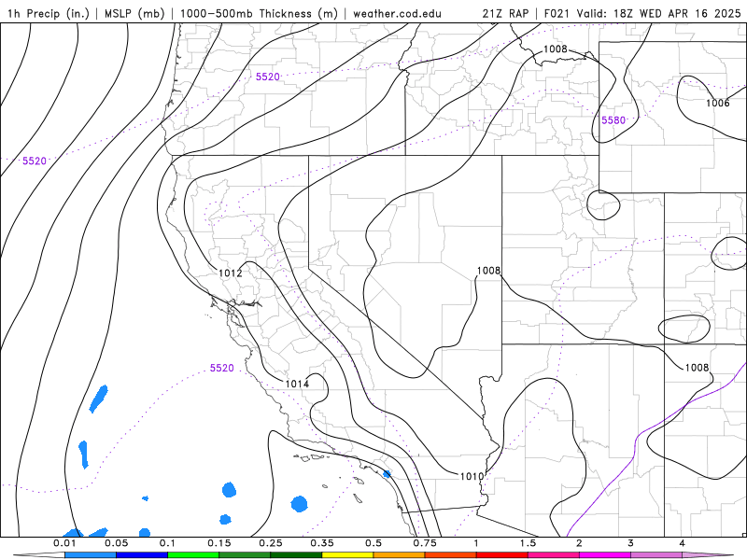
Task: Click the 0.05 legend value
Action: tap(116, 543)
